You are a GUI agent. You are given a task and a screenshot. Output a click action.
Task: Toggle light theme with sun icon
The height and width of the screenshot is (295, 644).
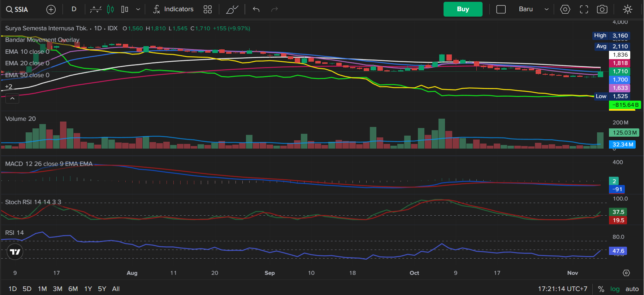pos(628,9)
